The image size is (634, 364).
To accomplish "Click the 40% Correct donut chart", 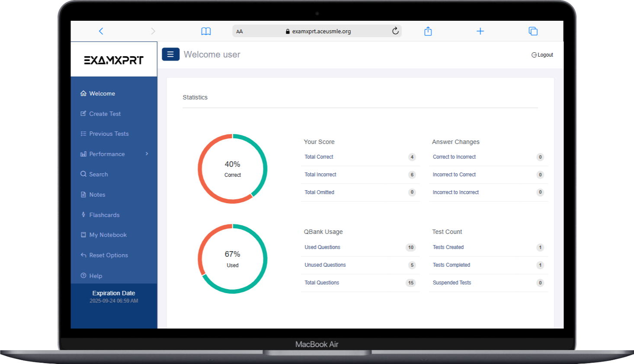I will 233,169.
